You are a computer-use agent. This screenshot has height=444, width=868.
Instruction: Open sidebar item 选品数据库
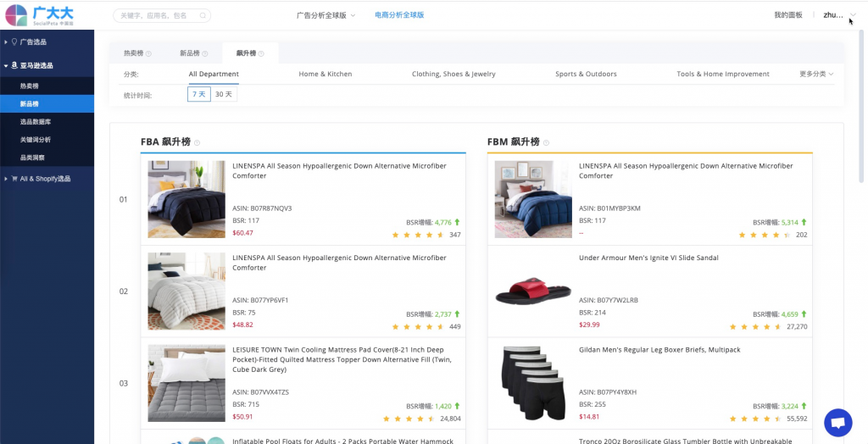pyautogui.click(x=47, y=121)
